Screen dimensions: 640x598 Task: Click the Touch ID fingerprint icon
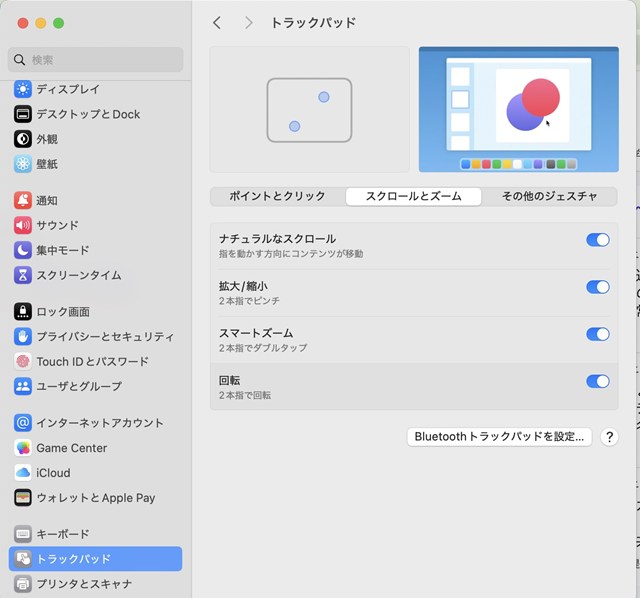pyautogui.click(x=23, y=362)
